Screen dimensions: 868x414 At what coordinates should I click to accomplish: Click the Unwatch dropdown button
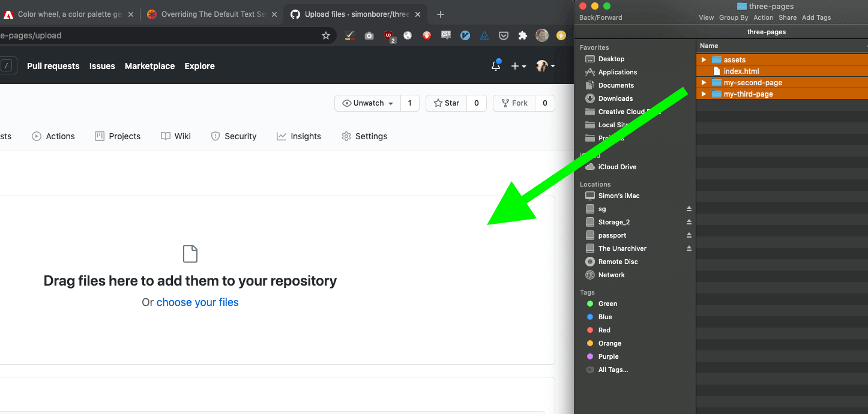pos(367,103)
